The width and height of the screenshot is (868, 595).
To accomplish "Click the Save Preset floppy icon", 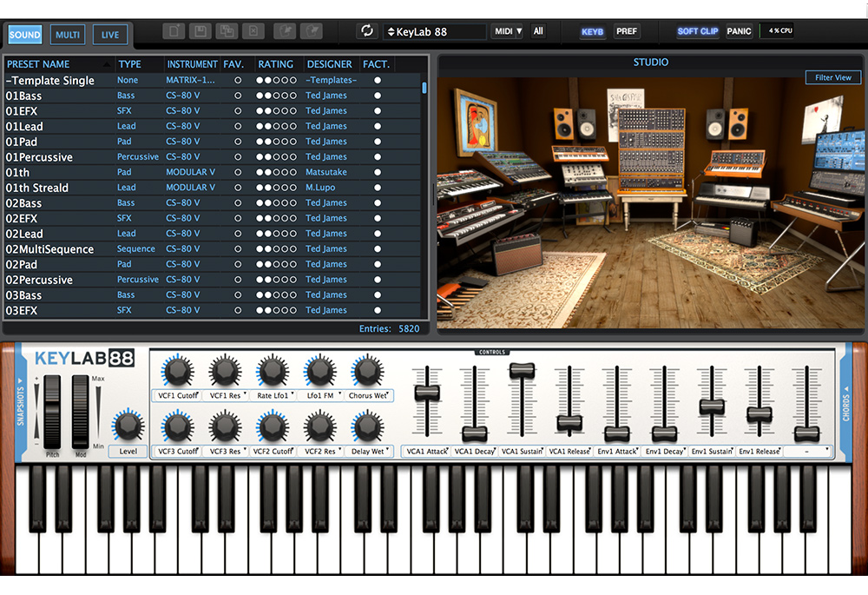I will pos(201,31).
